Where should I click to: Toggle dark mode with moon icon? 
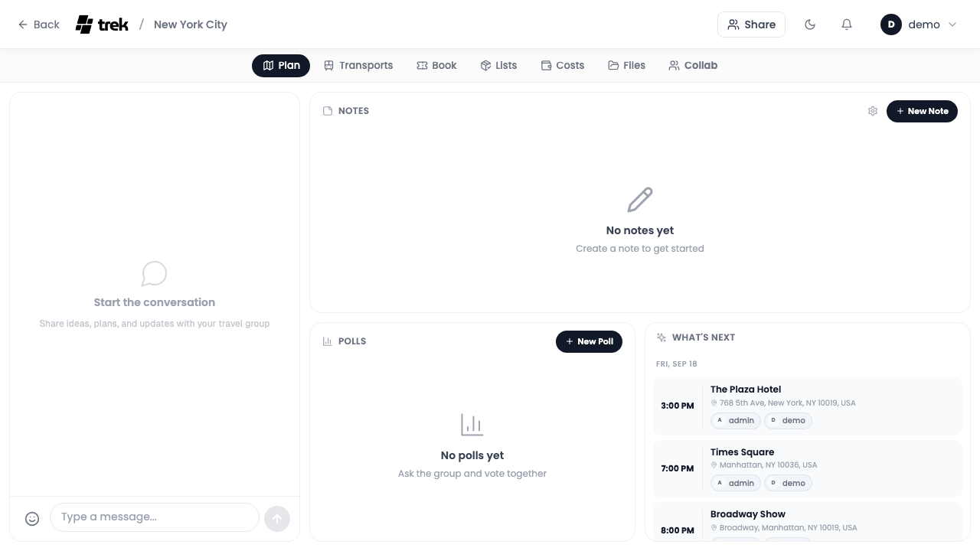click(x=810, y=24)
